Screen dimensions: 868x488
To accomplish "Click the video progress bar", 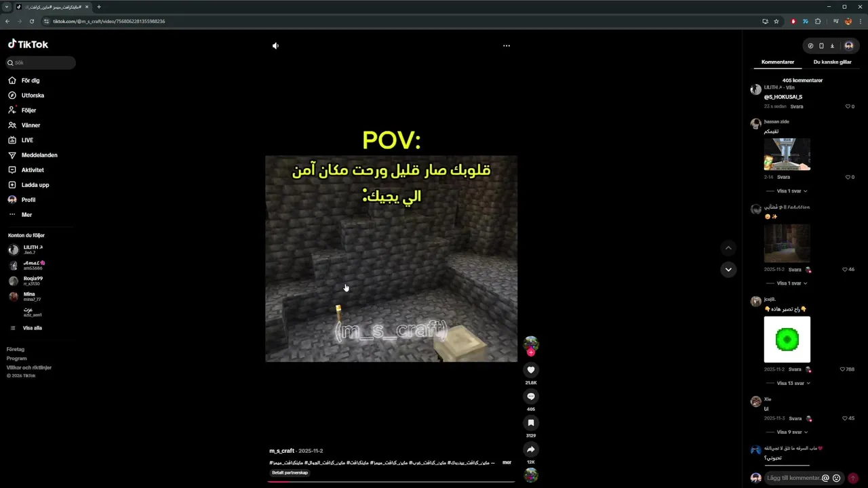I will (x=391, y=481).
